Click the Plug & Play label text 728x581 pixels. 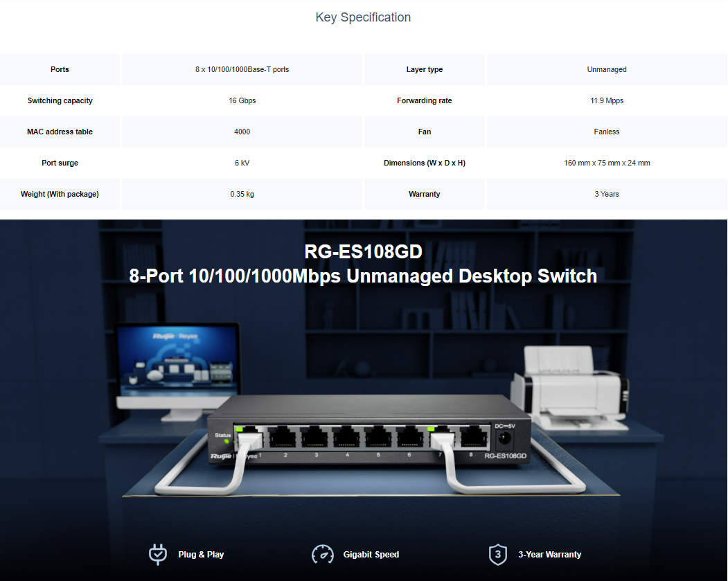pyautogui.click(x=201, y=555)
